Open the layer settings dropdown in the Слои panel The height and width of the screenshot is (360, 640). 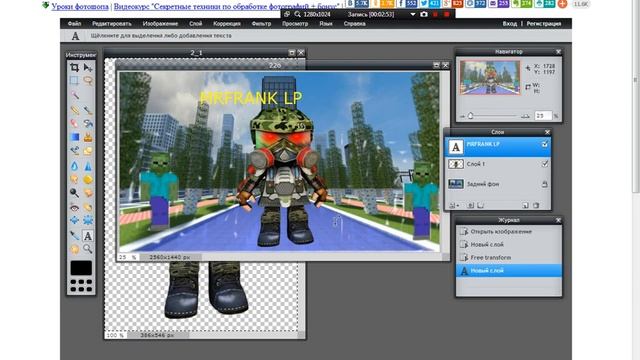453,205
